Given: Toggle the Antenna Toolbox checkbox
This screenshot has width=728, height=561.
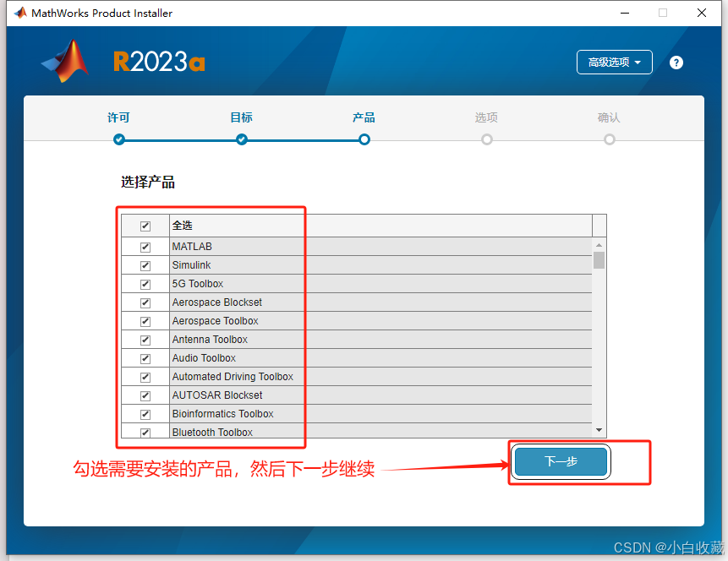Looking at the screenshot, I should (145, 340).
